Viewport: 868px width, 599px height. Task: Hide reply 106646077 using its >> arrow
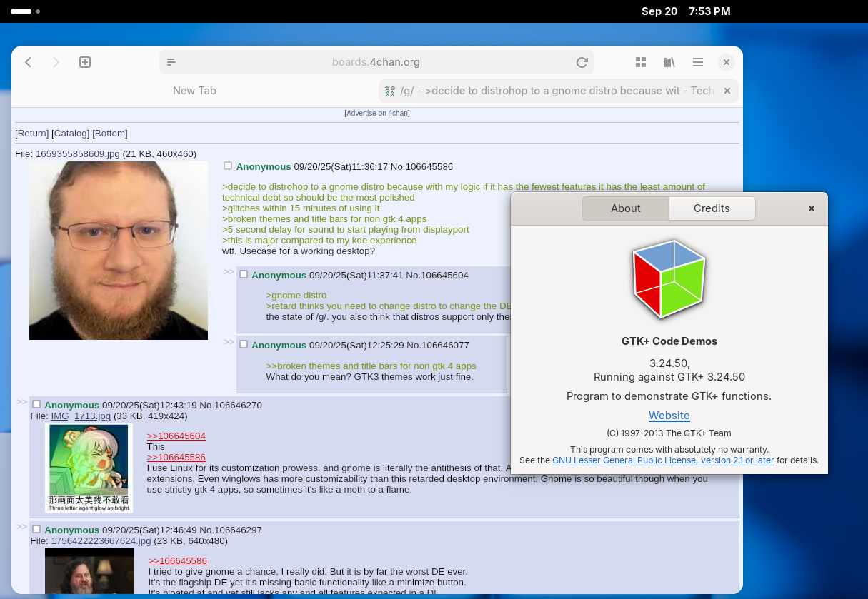pos(229,342)
